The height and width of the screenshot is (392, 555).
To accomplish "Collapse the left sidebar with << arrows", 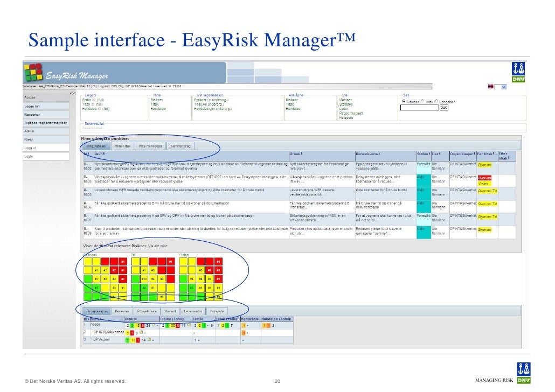I will click(73, 93).
